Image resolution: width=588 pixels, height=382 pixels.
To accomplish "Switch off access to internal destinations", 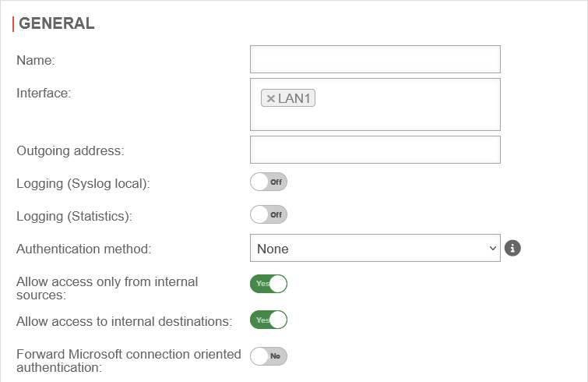I will tap(269, 320).
